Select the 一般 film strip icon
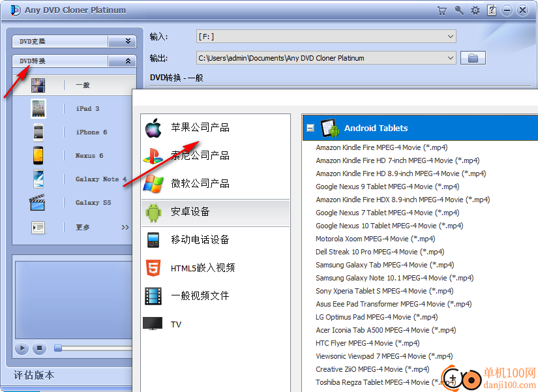 coord(38,85)
